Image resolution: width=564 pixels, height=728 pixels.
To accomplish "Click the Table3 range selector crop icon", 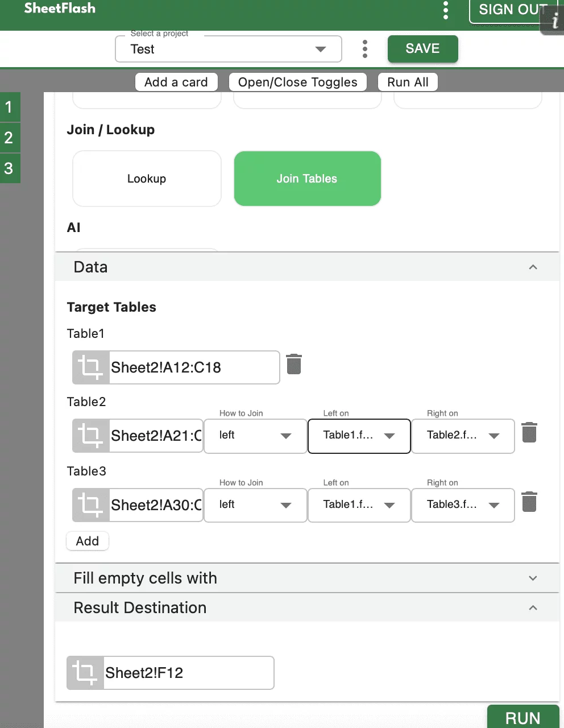I will [90, 505].
